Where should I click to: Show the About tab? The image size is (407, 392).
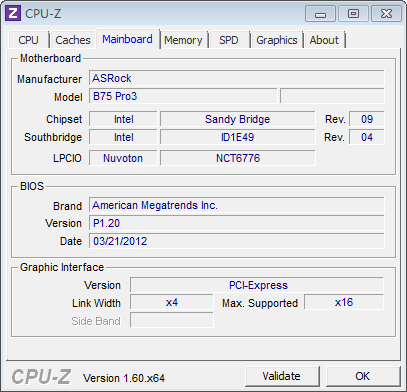click(324, 40)
